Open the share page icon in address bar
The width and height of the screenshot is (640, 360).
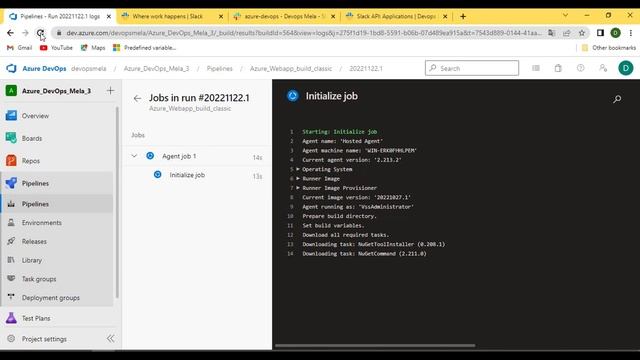click(x=567, y=33)
